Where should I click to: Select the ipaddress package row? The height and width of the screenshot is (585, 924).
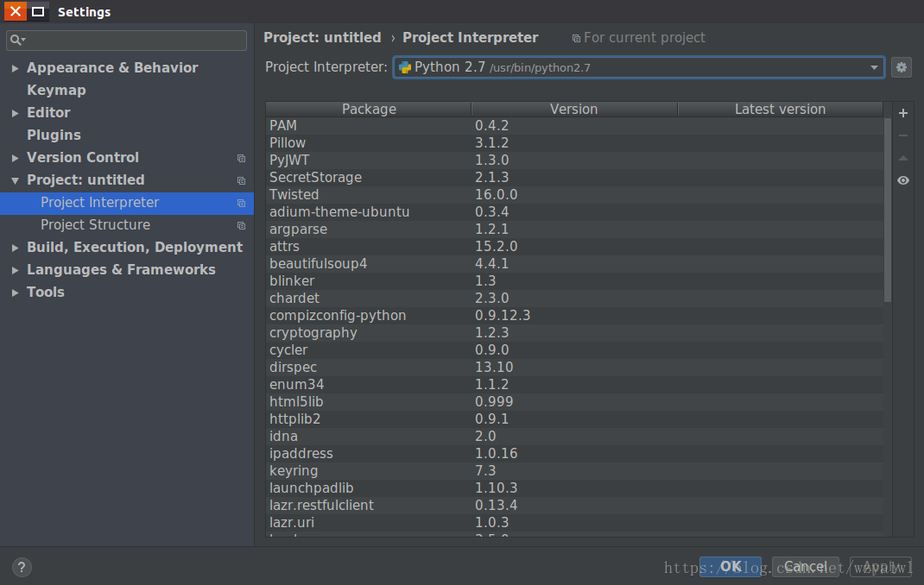click(x=574, y=454)
